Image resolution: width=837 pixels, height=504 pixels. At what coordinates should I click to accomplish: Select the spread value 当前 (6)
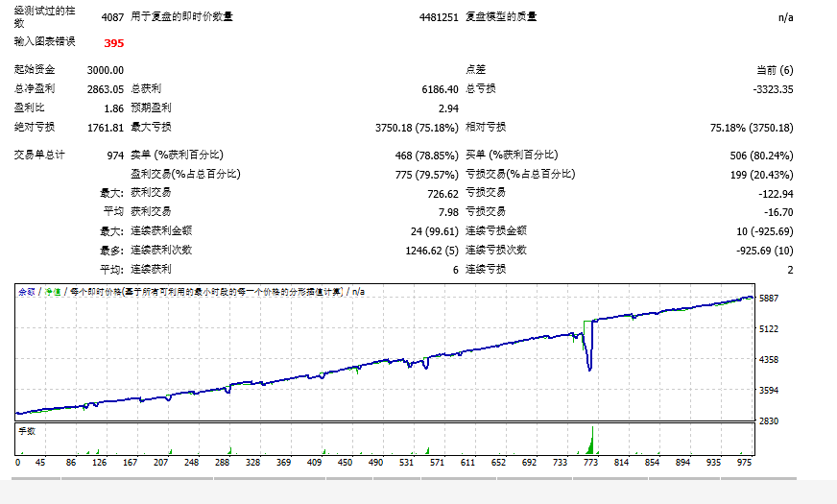coord(775,70)
